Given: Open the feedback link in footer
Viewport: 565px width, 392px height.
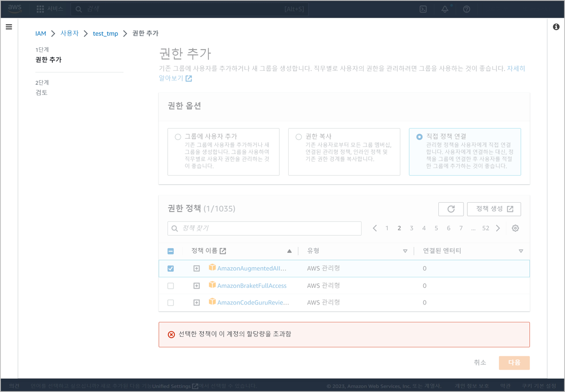Looking at the screenshot, I should click(x=14, y=386).
